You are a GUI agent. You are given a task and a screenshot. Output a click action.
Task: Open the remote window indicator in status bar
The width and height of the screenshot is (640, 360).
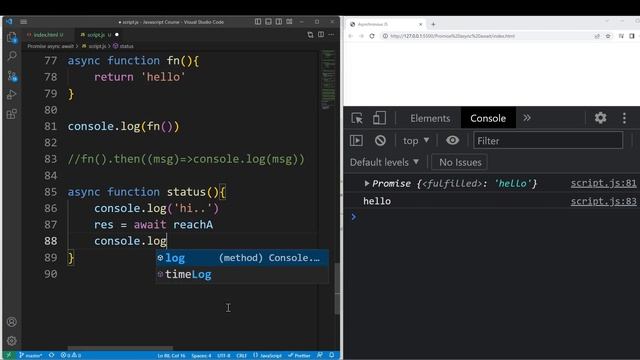click(x=9, y=355)
